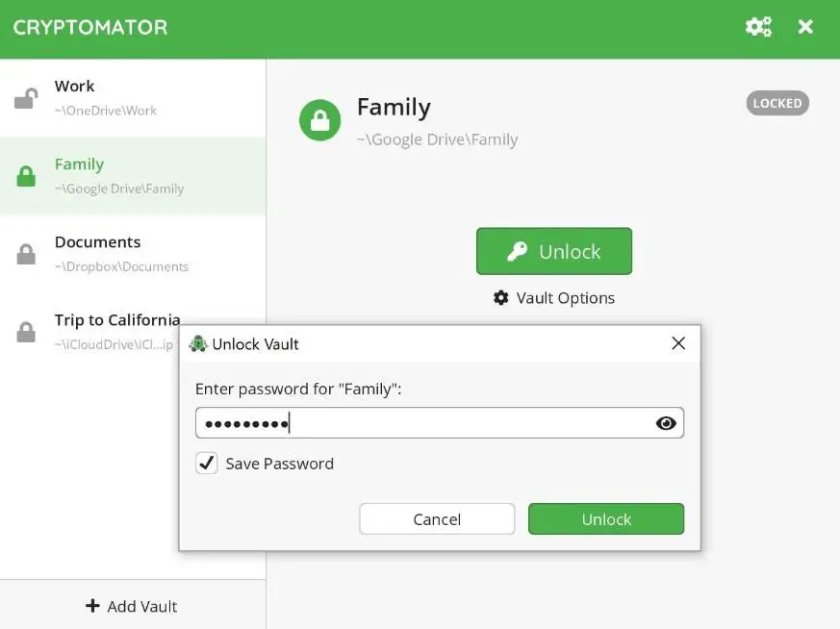Click the green lock icon beside Family vault
This screenshot has width=840, height=629.
coord(26,176)
